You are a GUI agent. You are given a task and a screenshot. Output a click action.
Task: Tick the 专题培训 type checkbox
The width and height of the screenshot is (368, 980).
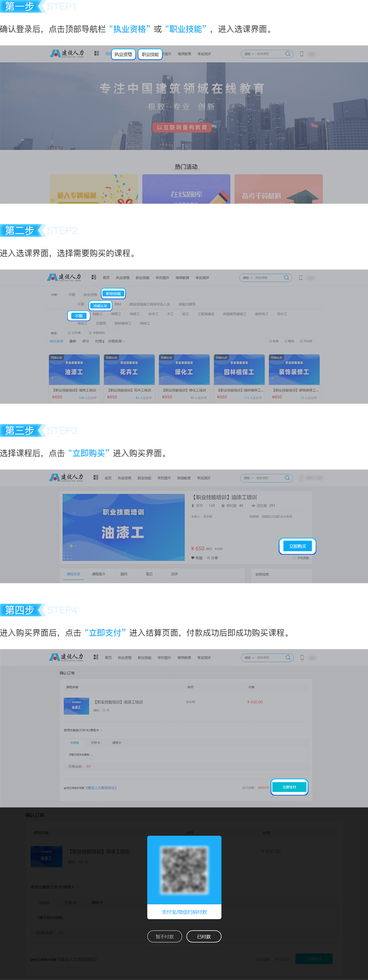point(90,333)
